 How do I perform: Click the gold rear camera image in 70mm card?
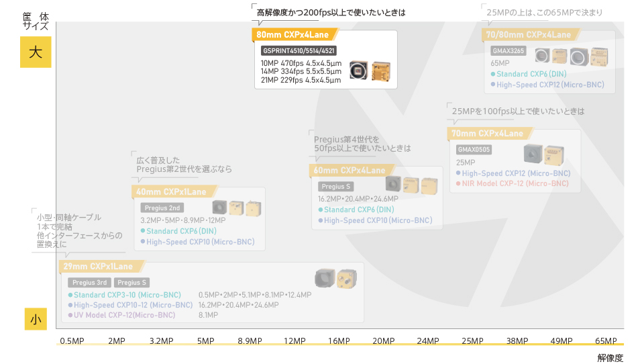(553, 156)
